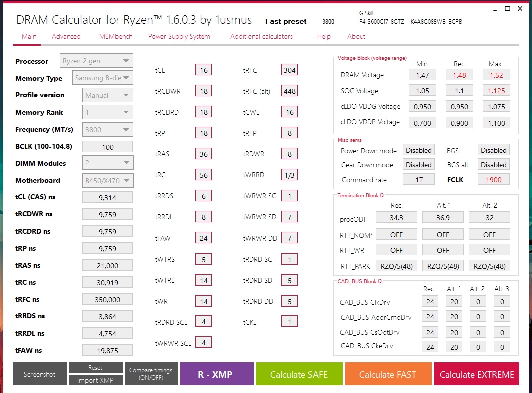This screenshot has width=532, height=393.
Task: Click RTT_WR Alt. 2 OFF field
Action: (x=489, y=250)
